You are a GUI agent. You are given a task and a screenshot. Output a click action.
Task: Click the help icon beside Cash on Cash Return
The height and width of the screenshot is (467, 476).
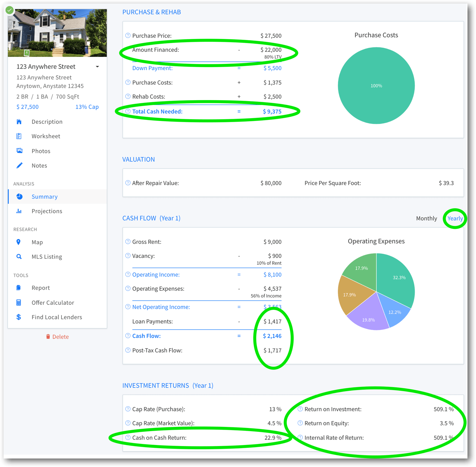pos(128,438)
